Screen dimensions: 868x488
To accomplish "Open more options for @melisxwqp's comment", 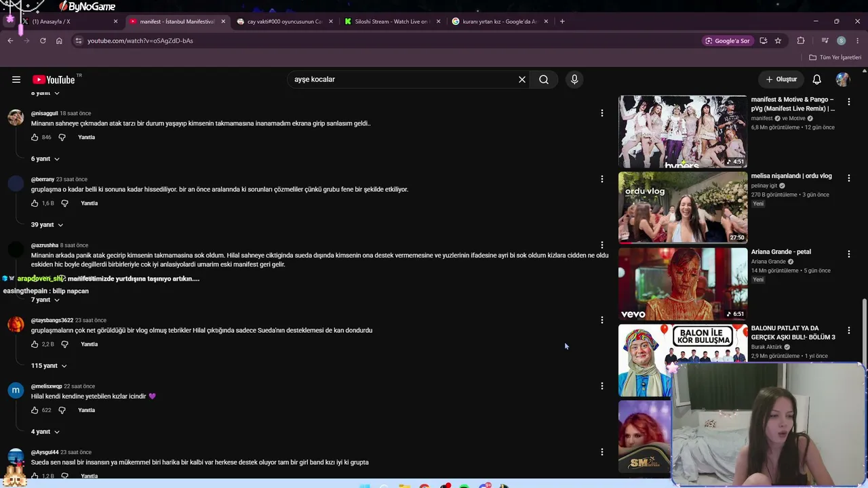I will (601, 386).
